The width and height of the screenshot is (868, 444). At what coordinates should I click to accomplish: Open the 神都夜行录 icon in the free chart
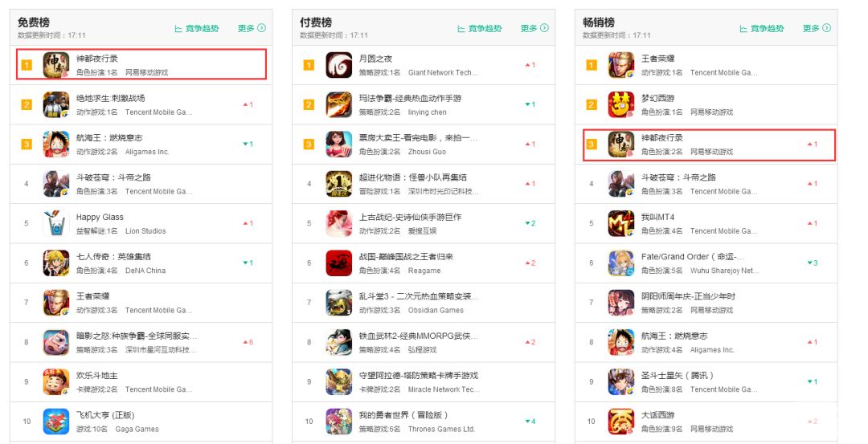(x=56, y=65)
